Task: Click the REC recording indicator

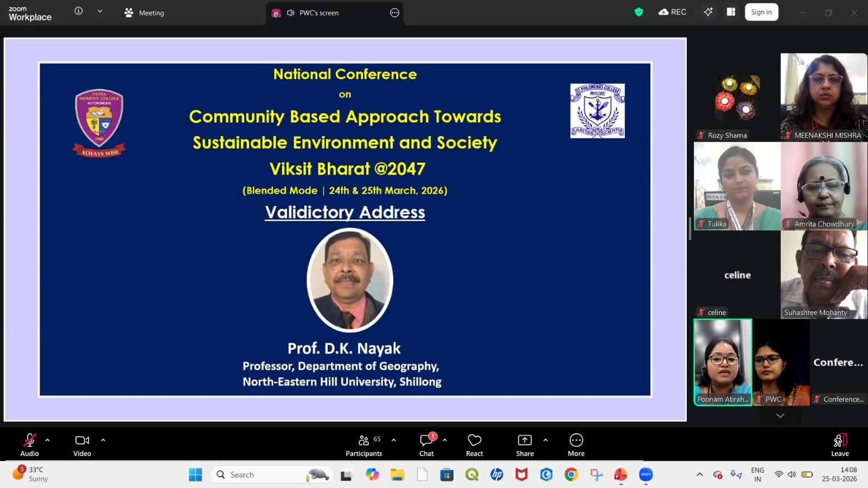Action: (x=672, y=12)
